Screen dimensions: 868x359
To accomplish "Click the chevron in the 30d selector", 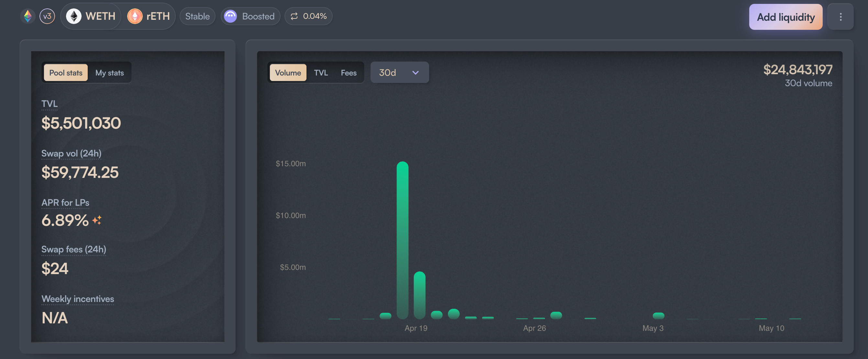I will [x=416, y=73].
